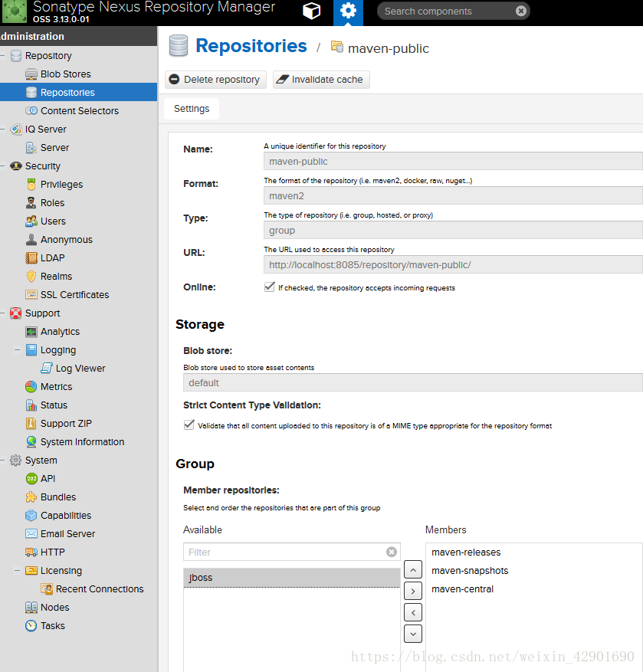
Task: Go to Repositories breadcrumb heading
Action: pyautogui.click(x=251, y=46)
